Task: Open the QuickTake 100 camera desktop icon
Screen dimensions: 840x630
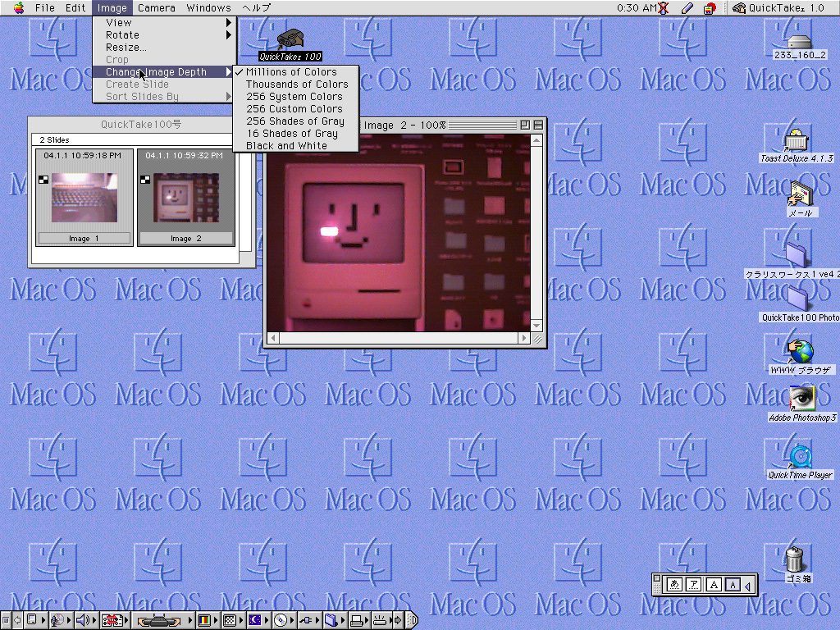Action: [290, 39]
